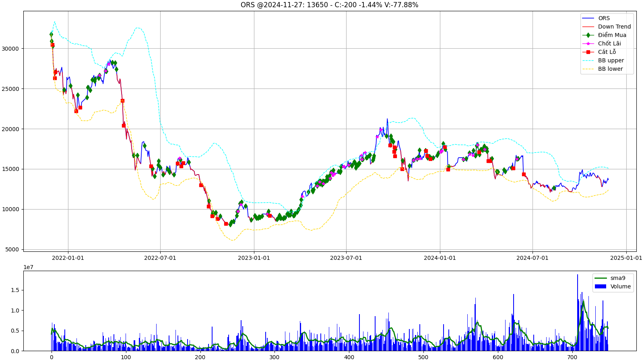The width and height of the screenshot is (644, 362).
Task: Click the 1.5 volume axis label
Action: (x=15, y=290)
